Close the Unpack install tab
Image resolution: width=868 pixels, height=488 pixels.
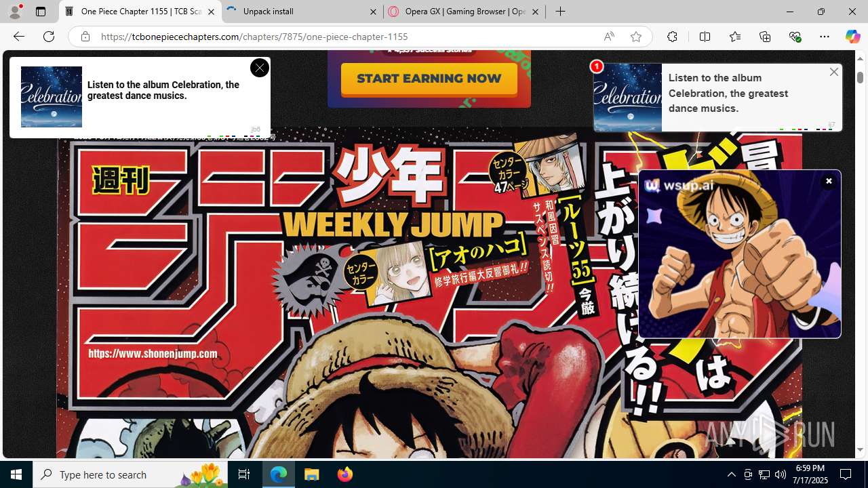tap(373, 12)
